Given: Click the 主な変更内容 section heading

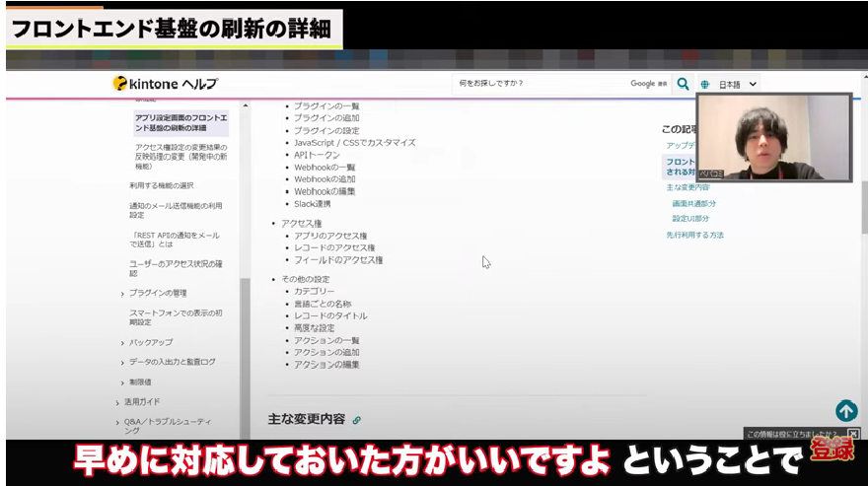Looking at the screenshot, I should (306, 420).
